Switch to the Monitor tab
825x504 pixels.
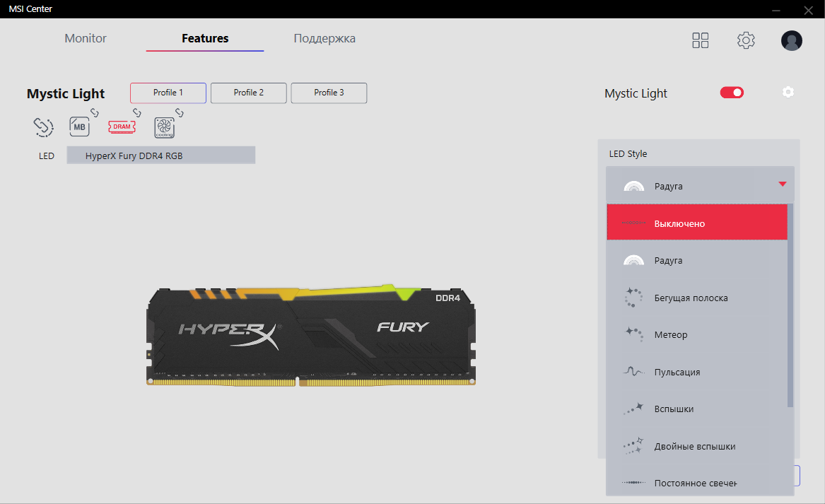86,38
